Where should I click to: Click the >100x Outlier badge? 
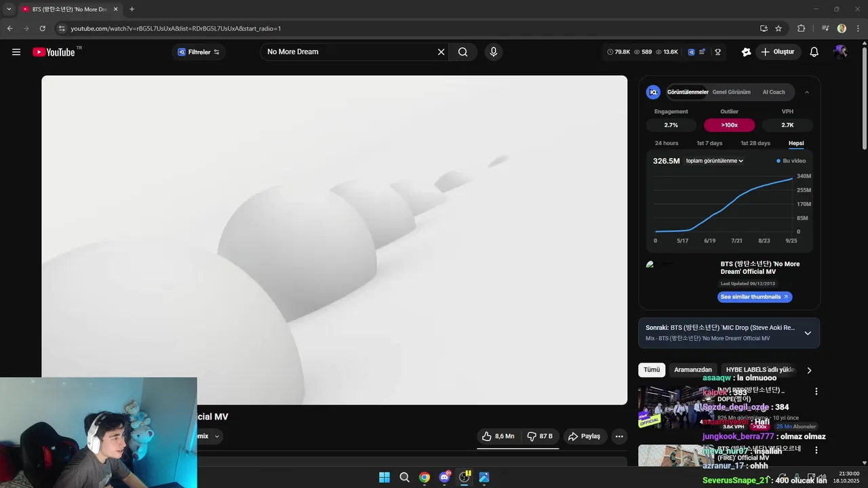tap(730, 125)
